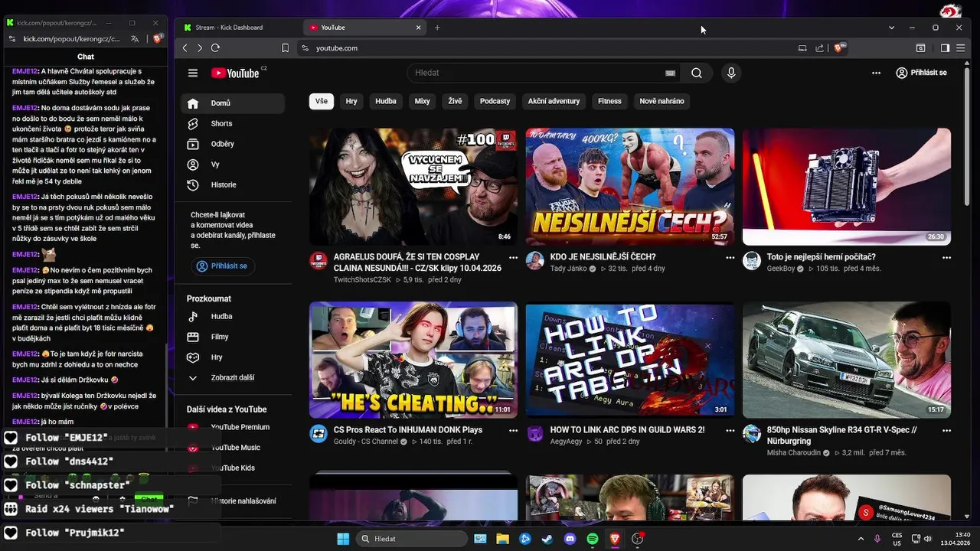Click Přihlásit se in top right
The image size is (980, 551).
pyautogui.click(x=921, y=73)
